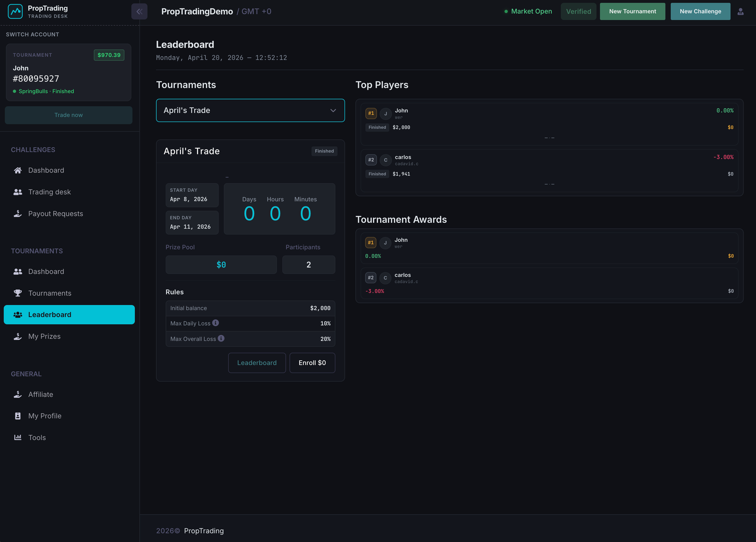Open Trading desk from the sidebar
756x542 pixels.
click(49, 192)
